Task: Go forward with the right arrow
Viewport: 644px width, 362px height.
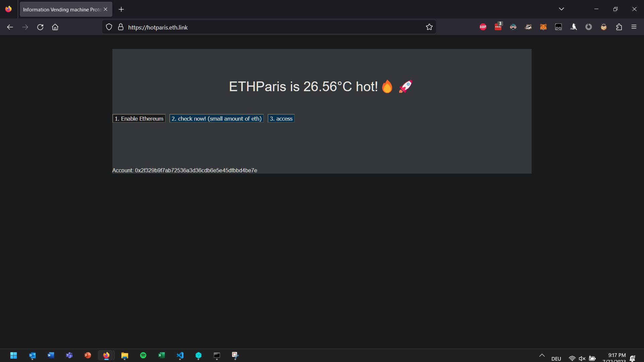Action: 25,27
